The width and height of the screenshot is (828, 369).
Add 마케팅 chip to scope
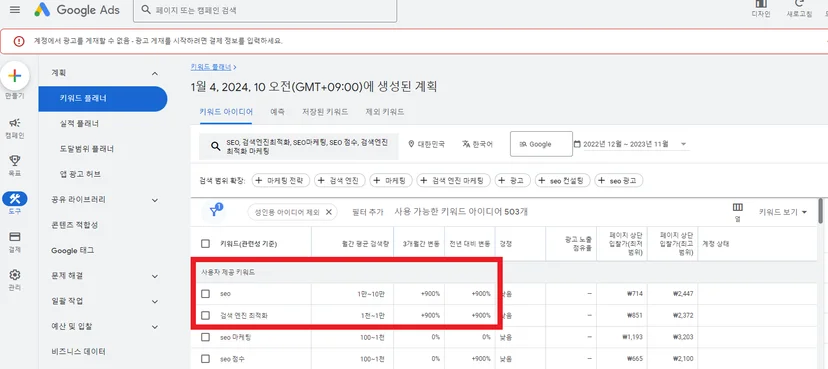(x=391, y=180)
